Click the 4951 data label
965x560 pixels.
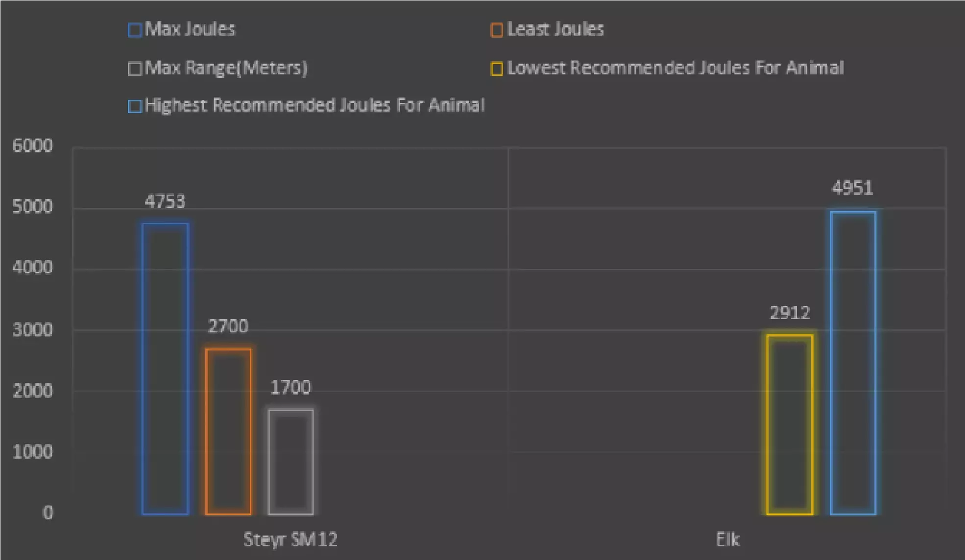click(x=852, y=188)
